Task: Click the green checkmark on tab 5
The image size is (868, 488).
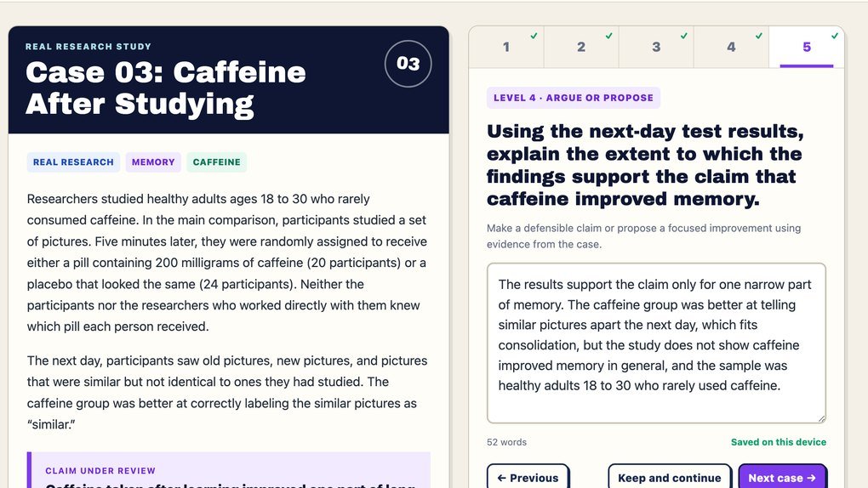Action: point(834,36)
